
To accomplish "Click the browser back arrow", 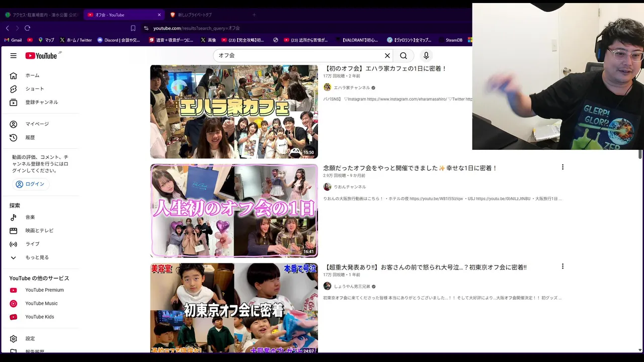I will point(7,28).
